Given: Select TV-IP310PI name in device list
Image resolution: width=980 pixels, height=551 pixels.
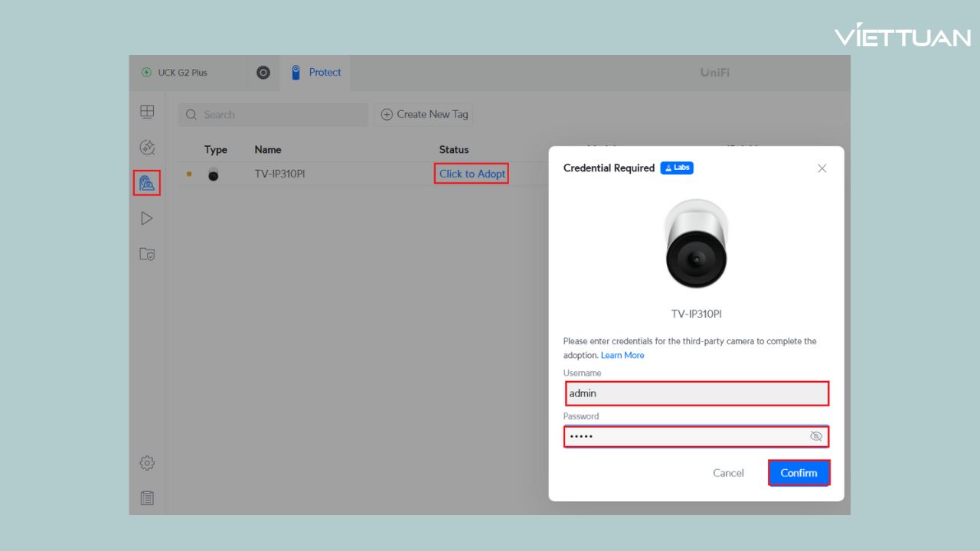Looking at the screenshot, I should [x=280, y=174].
